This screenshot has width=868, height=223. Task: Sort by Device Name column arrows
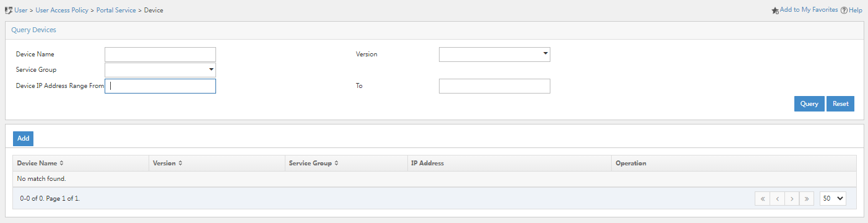pos(61,164)
